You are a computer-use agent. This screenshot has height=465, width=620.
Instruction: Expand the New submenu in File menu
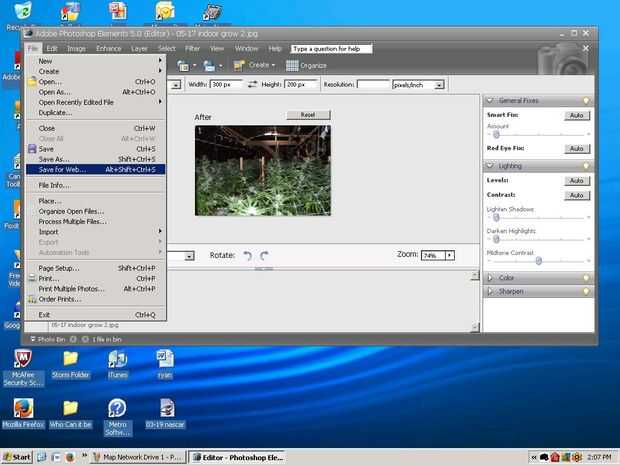(95, 61)
